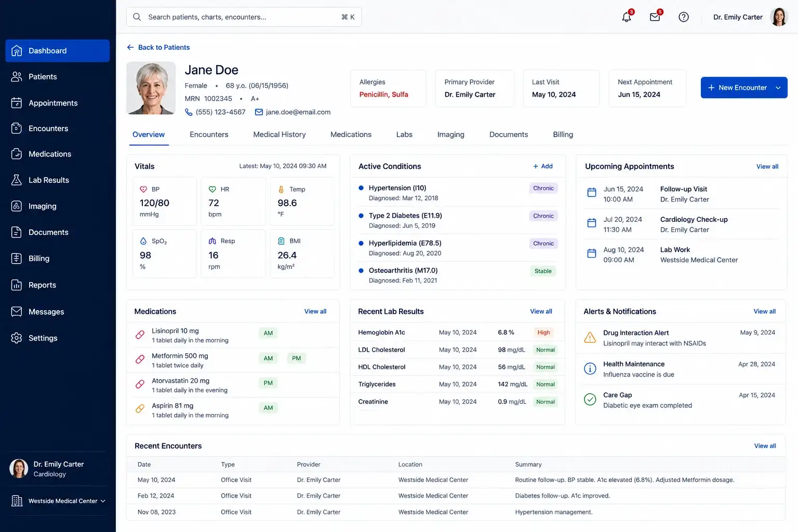Click the Back to Patients arrow icon
798x532 pixels.
[130, 47]
